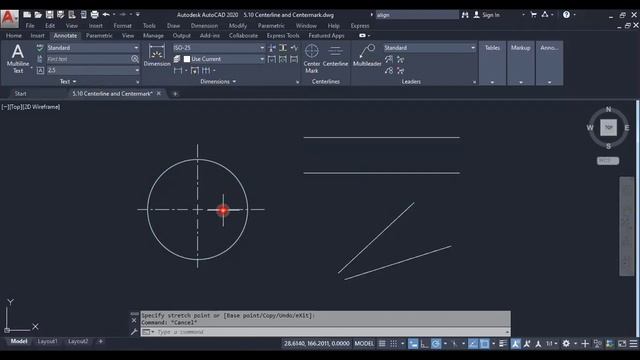Screen dimensions: 640x360
Task: Click the [2D Wireframe] visual style control
Action: coord(42,107)
